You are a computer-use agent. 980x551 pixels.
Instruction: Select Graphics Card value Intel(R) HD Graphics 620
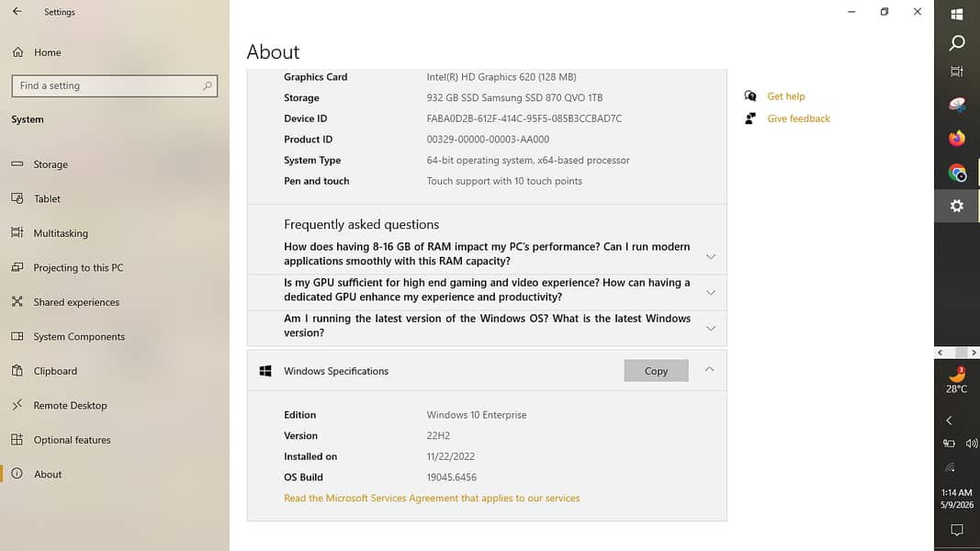[501, 77]
